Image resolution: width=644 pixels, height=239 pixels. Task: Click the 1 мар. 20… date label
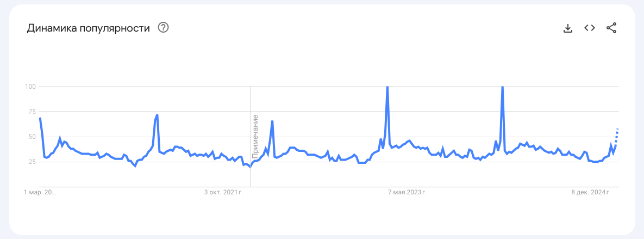click(40, 192)
